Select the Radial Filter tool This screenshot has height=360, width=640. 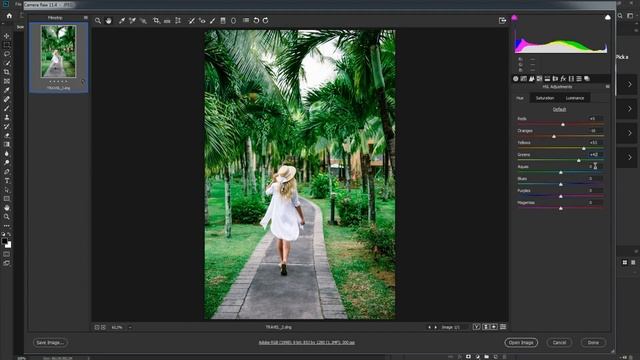(233, 20)
